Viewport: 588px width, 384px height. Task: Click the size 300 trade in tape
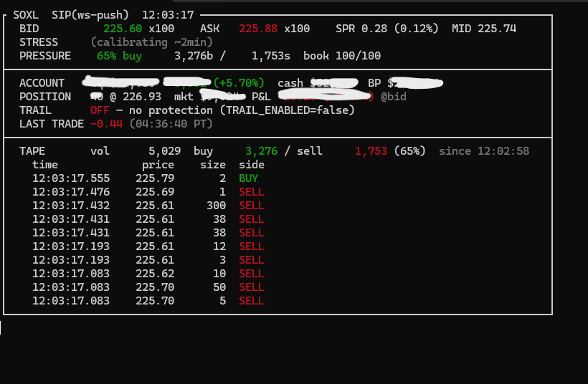pos(216,206)
